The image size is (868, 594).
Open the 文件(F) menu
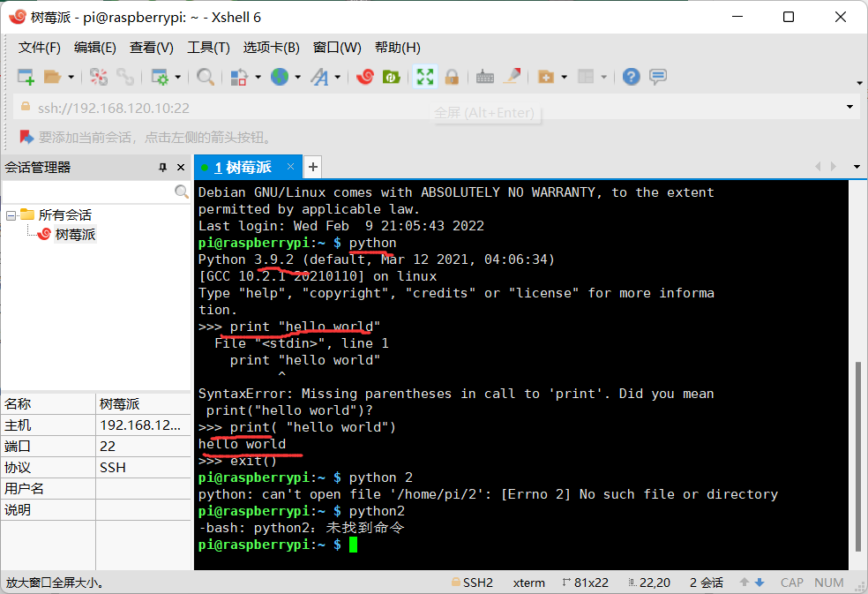coord(40,48)
